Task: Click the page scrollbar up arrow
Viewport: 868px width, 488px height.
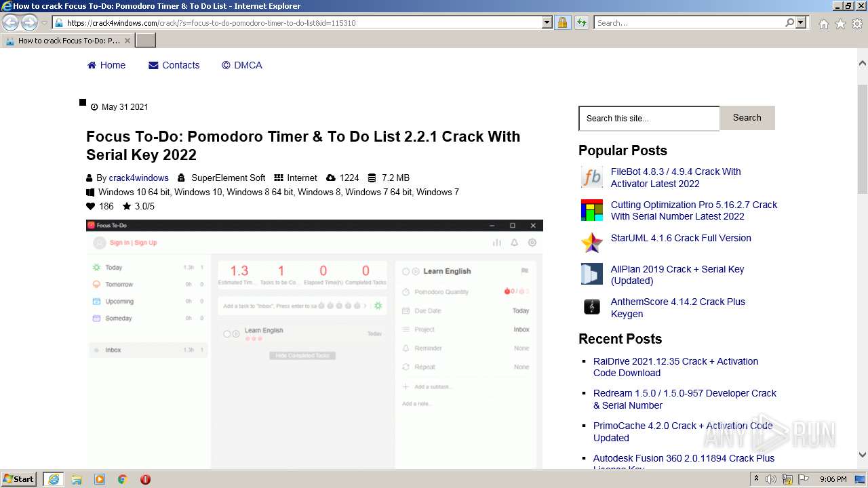Action: coord(863,62)
